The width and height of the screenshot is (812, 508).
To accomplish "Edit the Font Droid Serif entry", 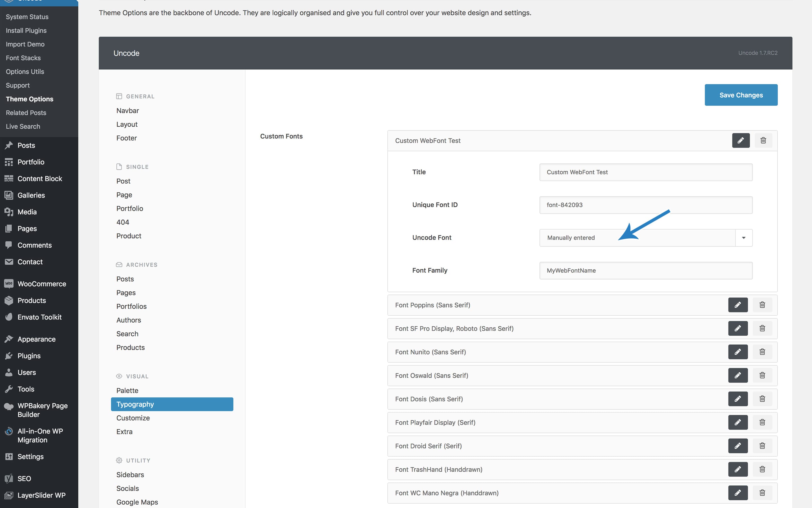I will [738, 446].
